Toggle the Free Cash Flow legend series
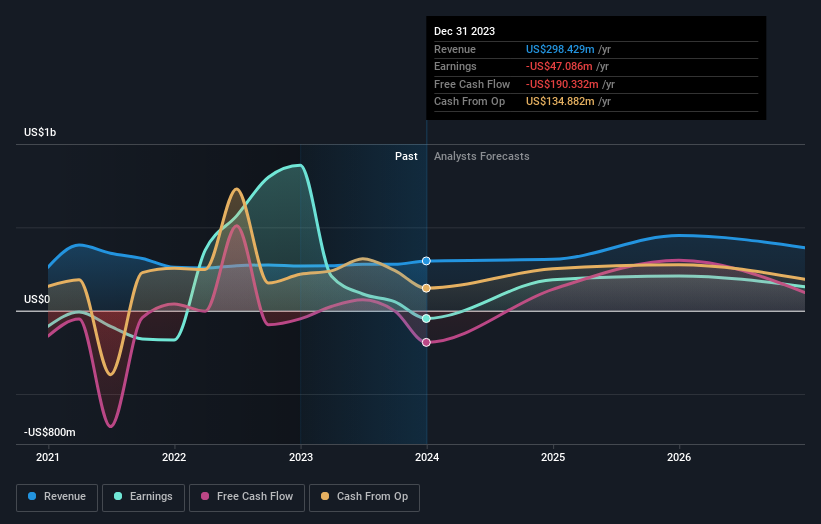This screenshot has width=821, height=524. point(247,497)
